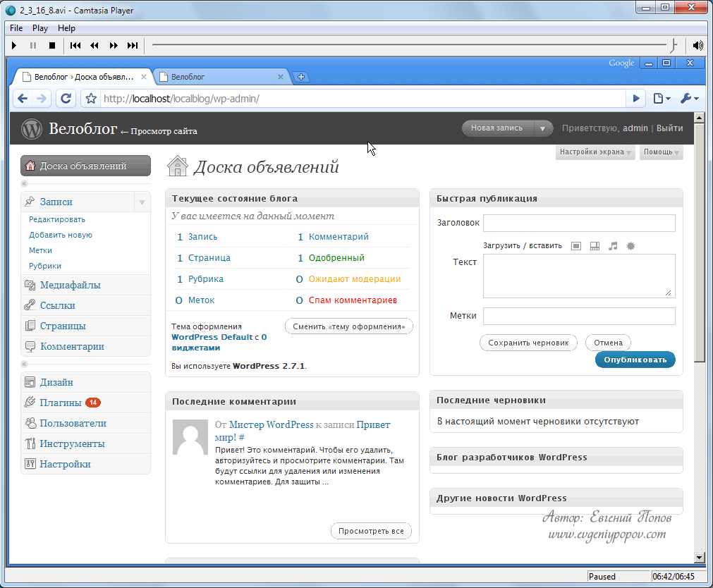Open the Help menu
This screenshot has height=588, width=713.
[x=66, y=28]
